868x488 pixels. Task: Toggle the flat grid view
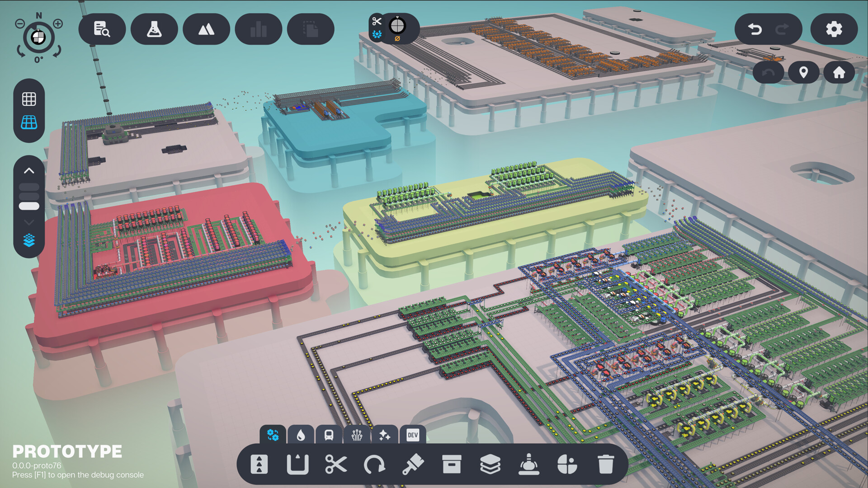coord(29,99)
